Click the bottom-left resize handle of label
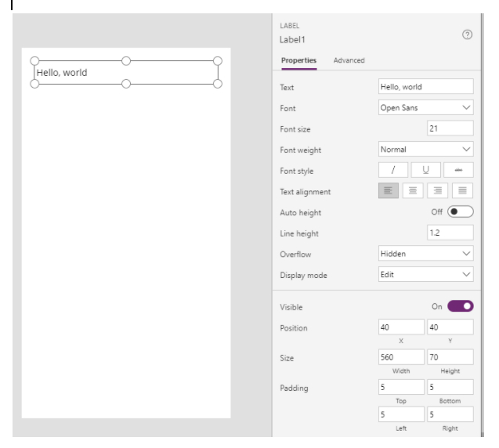Screen dimensions: 499x448 [34, 84]
